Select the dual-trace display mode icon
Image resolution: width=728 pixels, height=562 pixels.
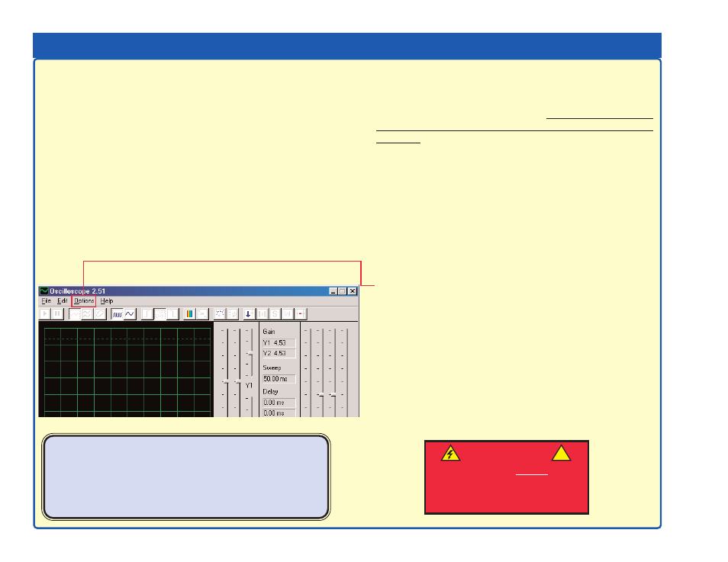coord(88,313)
